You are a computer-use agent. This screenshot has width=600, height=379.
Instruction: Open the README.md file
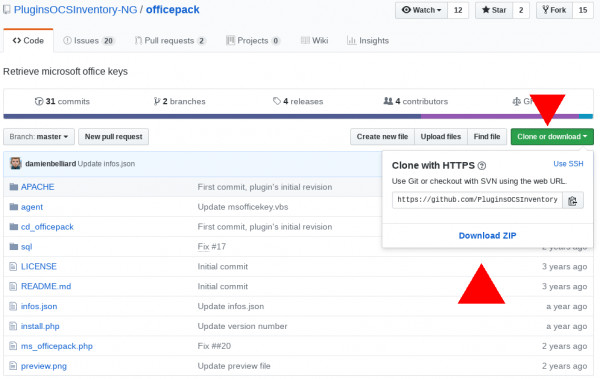pyautogui.click(x=46, y=286)
